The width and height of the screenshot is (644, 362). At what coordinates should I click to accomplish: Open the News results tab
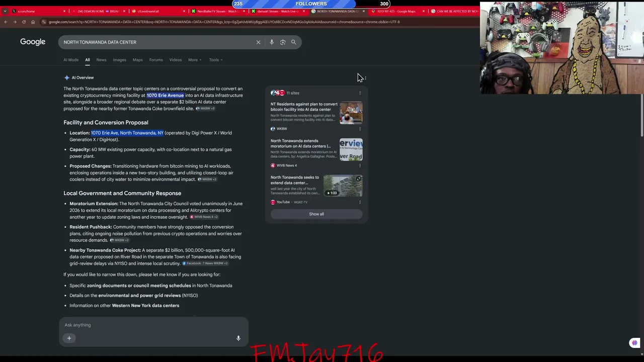click(x=101, y=60)
